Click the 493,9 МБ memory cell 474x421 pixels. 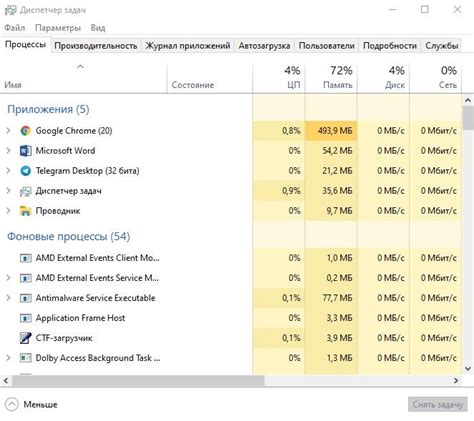(x=331, y=131)
